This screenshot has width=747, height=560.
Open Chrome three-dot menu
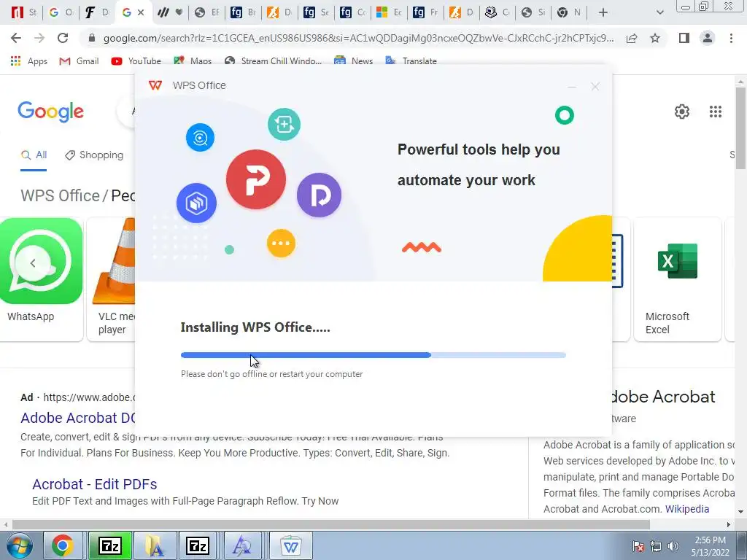click(731, 38)
